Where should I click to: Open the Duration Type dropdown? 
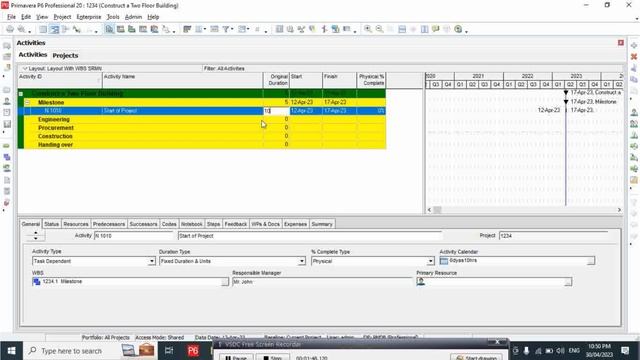pos(302,261)
